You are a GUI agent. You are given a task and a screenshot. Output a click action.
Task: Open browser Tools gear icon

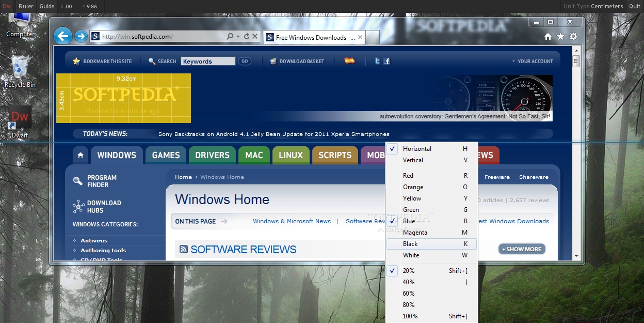pyautogui.click(x=573, y=37)
